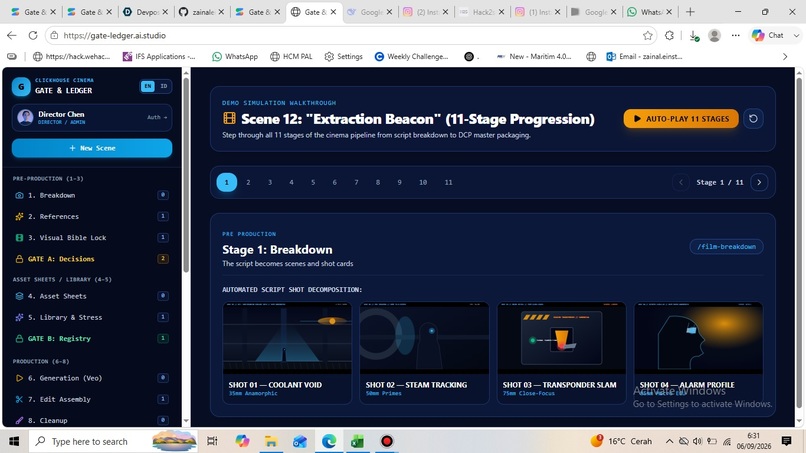Click Director Chen's avatar
This screenshot has height=453, width=806.
(x=25, y=117)
